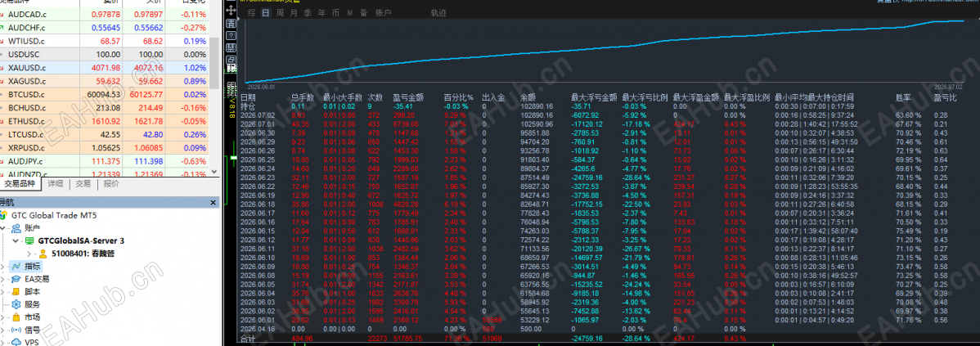Viewport: 980px width, 346px height.
Task: Expand the EA交易 node
Action: (x=4, y=279)
